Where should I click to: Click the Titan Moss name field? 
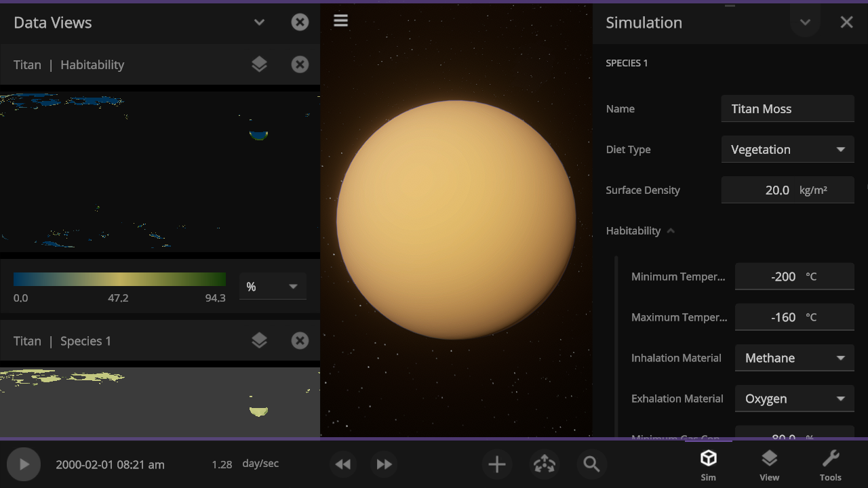[x=787, y=109]
